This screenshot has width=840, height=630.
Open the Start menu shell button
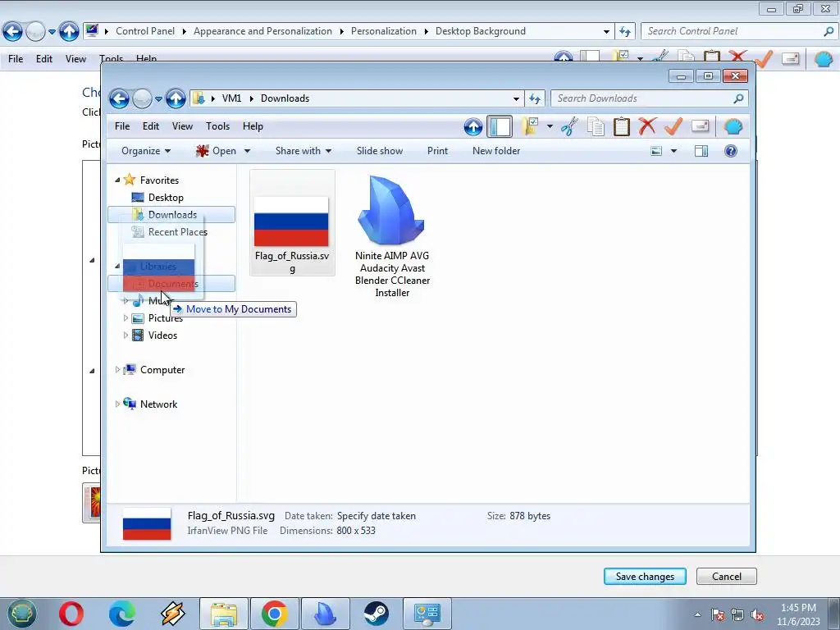(21, 614)
